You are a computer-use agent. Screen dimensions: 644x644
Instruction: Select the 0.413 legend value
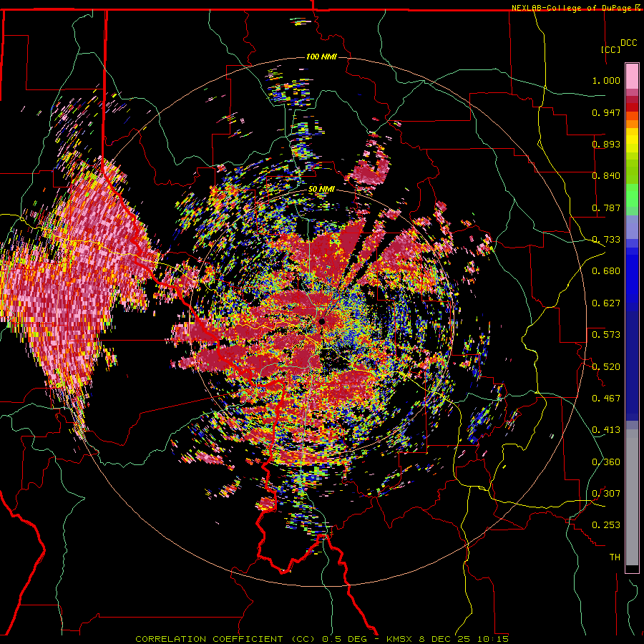click(x=606, y=430)
